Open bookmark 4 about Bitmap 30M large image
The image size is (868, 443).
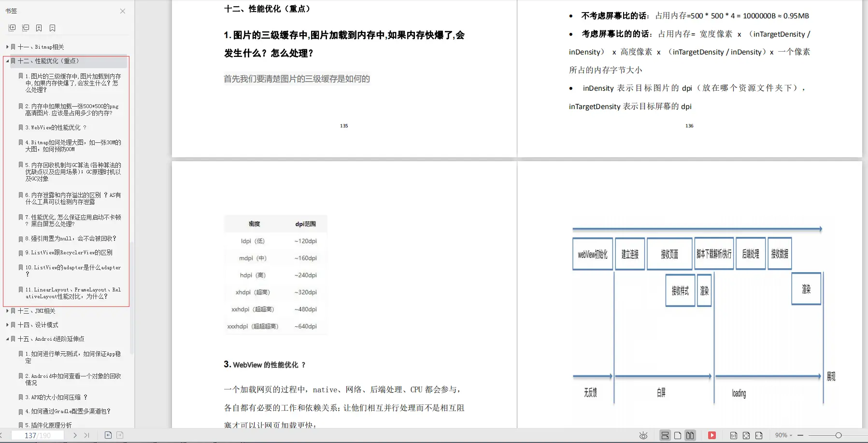tap(73, 146)
